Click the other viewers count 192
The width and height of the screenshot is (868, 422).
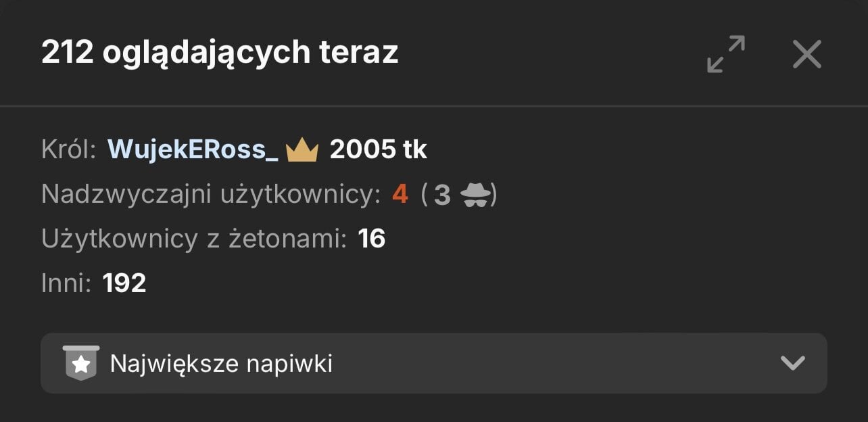click(124, 283)
